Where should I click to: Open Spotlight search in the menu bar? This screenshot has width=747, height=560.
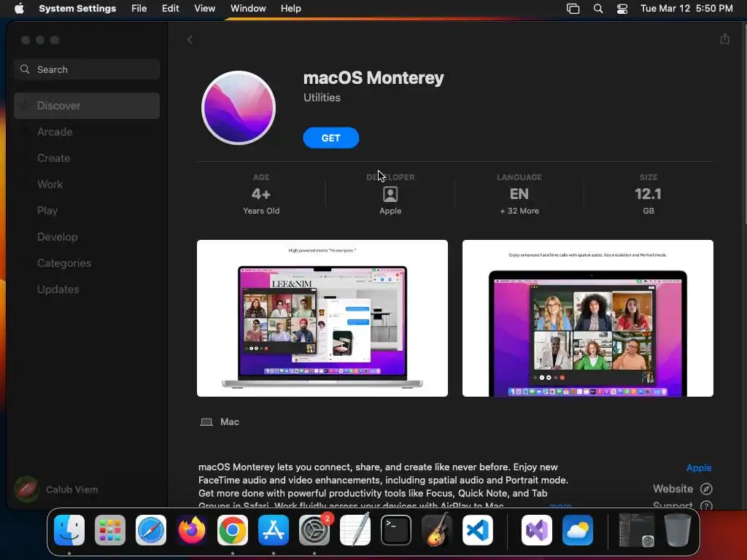tap(598, 9)
